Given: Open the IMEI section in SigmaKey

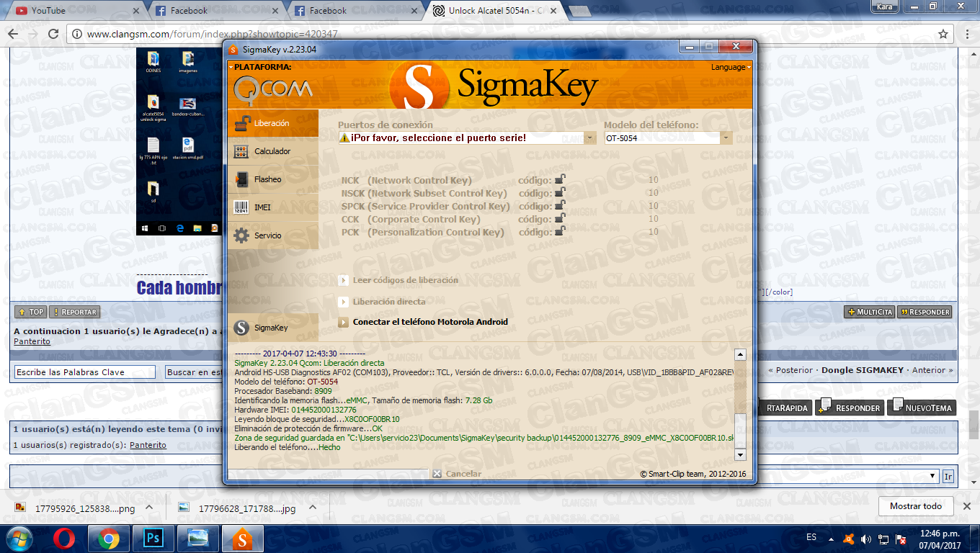Looking at the screenshot, I should (x=272, y=207).
